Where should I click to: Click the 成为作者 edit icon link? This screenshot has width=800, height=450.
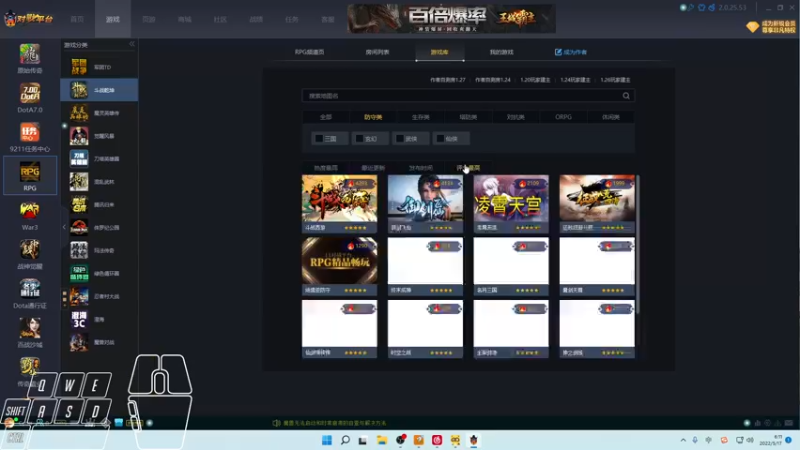pyautogui.click(x=570, y=52)
